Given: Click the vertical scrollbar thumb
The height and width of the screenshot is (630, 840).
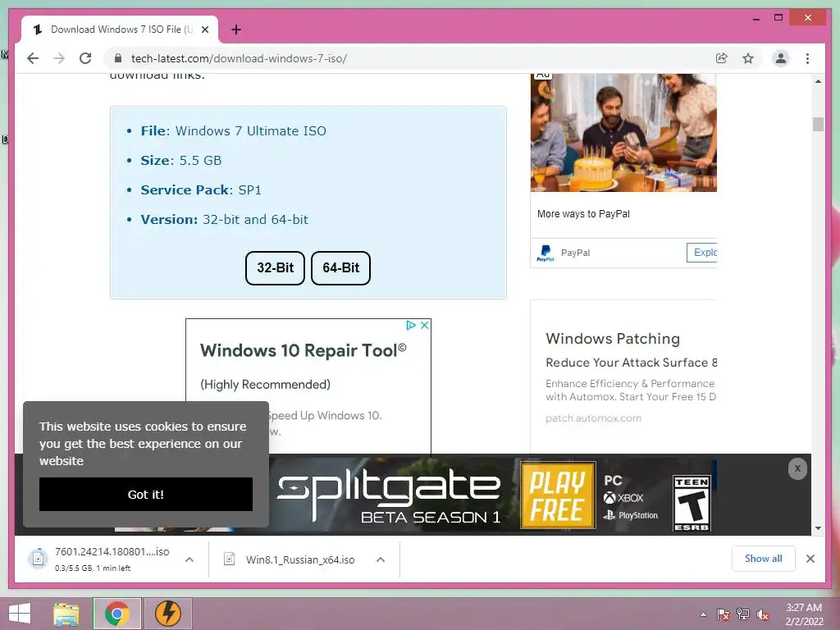Looking at the screenshot, I should (818, 124).
